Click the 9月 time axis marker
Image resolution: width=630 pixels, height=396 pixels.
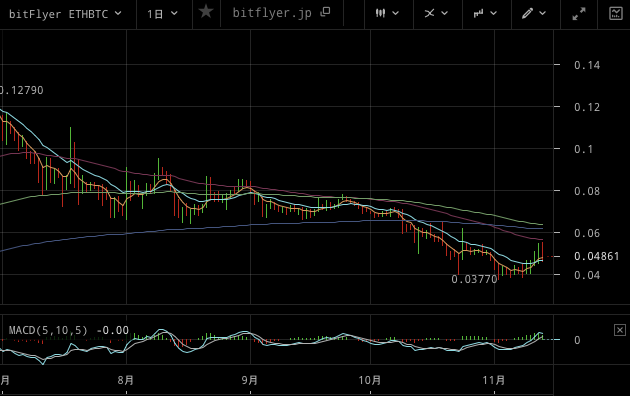[250, 380]
